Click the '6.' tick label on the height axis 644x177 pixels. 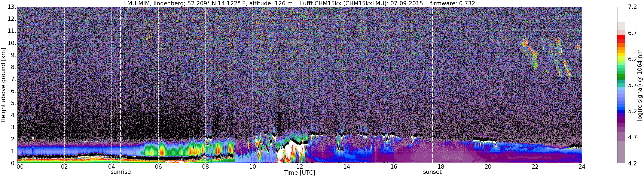[x=13, y=91]
